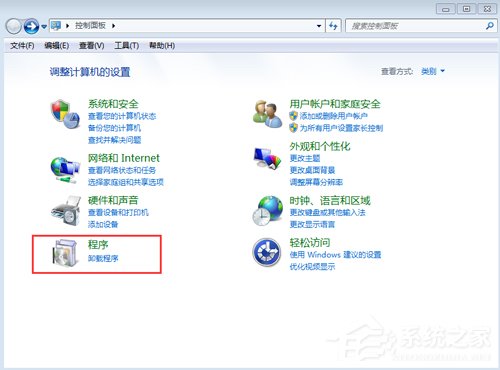Click the User Accounts people icon

coord(267,114)
